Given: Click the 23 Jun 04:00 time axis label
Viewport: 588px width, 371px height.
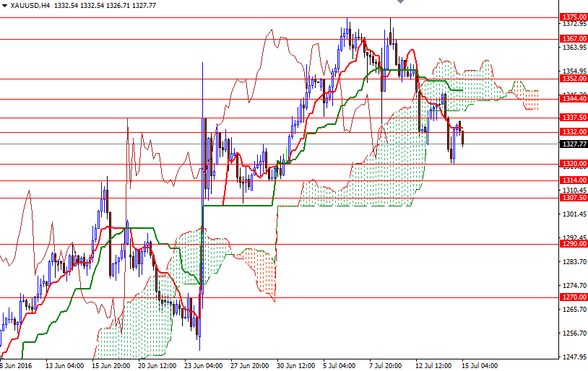Looking at the screenshot, I should point(204,365).
